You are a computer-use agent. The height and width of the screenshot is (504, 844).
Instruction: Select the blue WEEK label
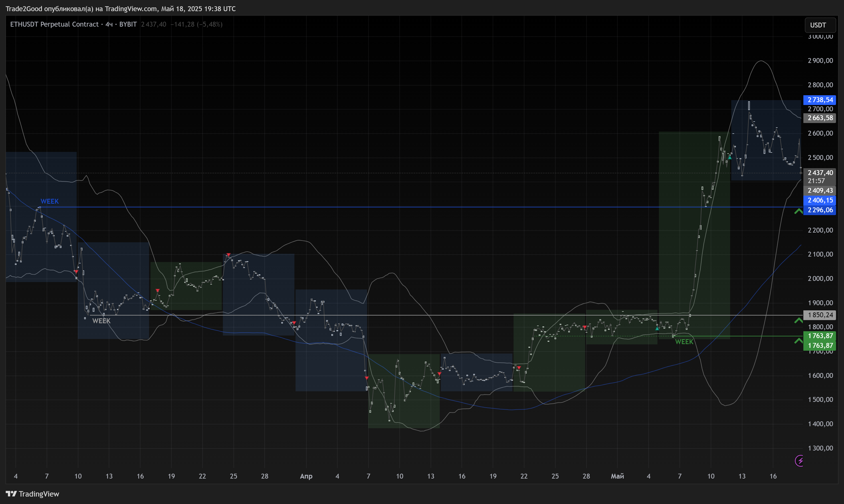(x=49, y=201)
